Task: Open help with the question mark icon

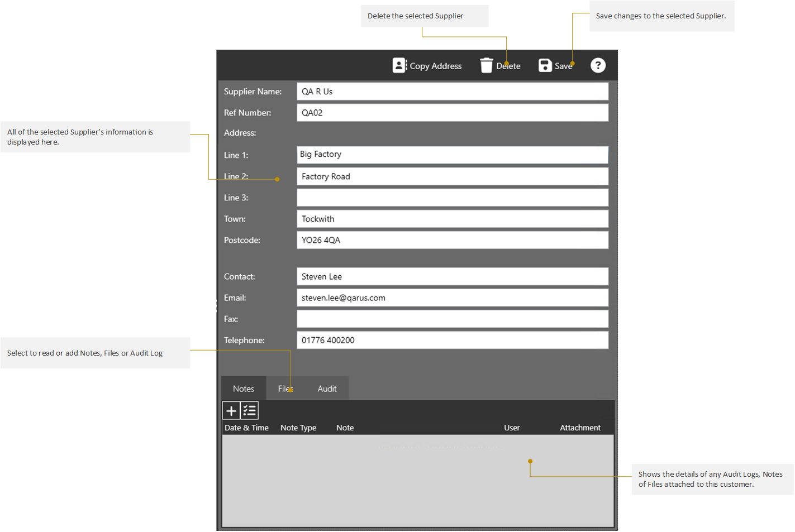Action: (598, 65)
